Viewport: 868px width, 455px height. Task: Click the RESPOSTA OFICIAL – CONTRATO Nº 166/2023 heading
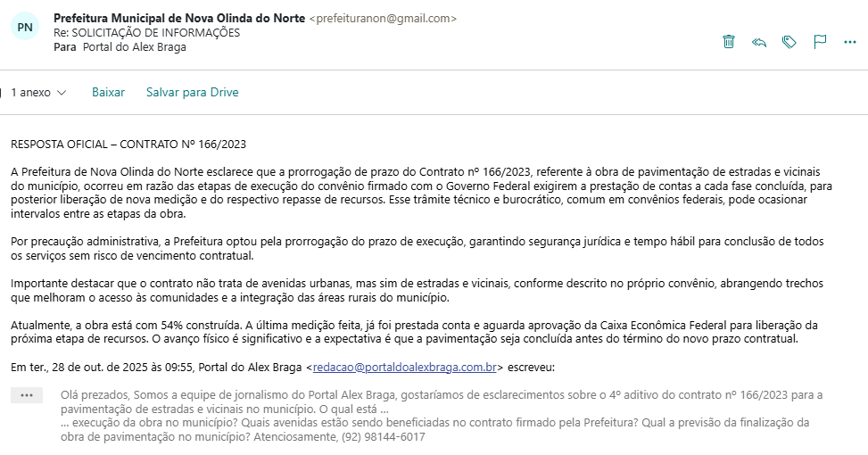tap(128, 145)
